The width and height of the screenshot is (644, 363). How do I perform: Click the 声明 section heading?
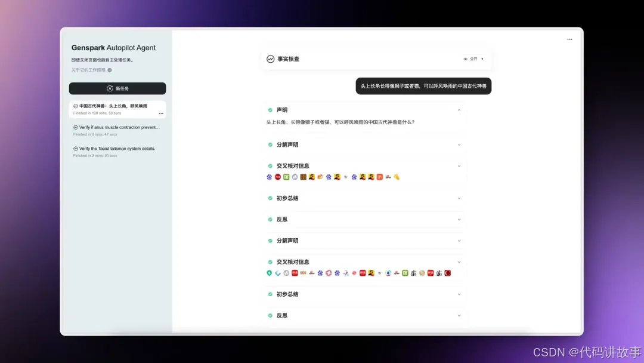(x=281, y=110)
